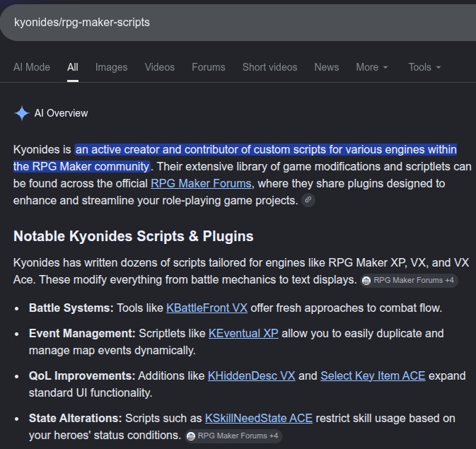Open source chip after 'text displays.'
The width and height of the screenshot is (476, 449).
coord(409,280)
